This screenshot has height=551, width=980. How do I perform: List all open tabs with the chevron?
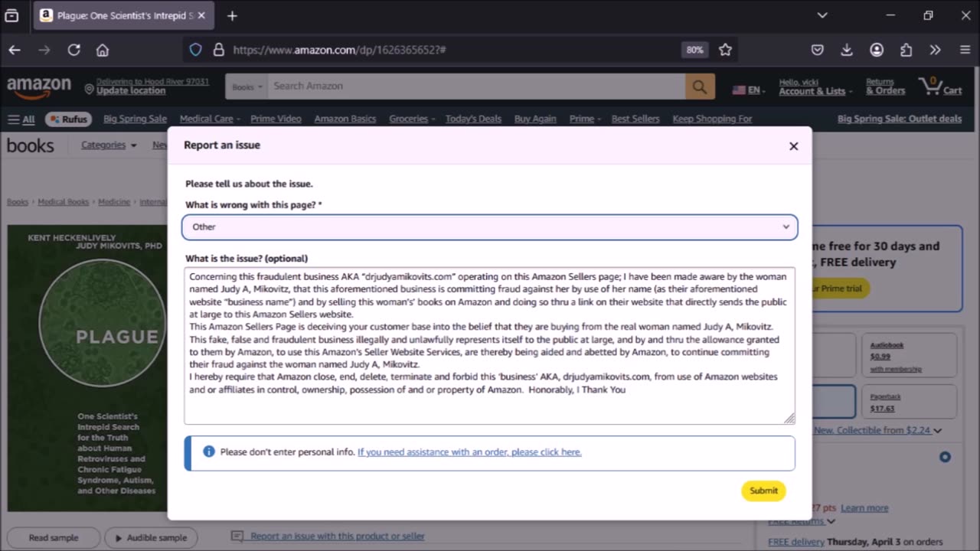822,15
